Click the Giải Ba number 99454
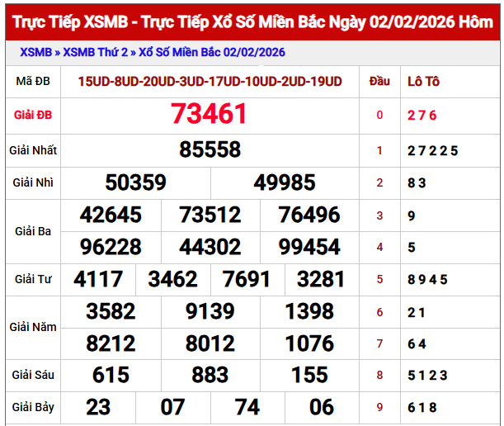This screenshot has height=426, width=504. click(309, 247)
